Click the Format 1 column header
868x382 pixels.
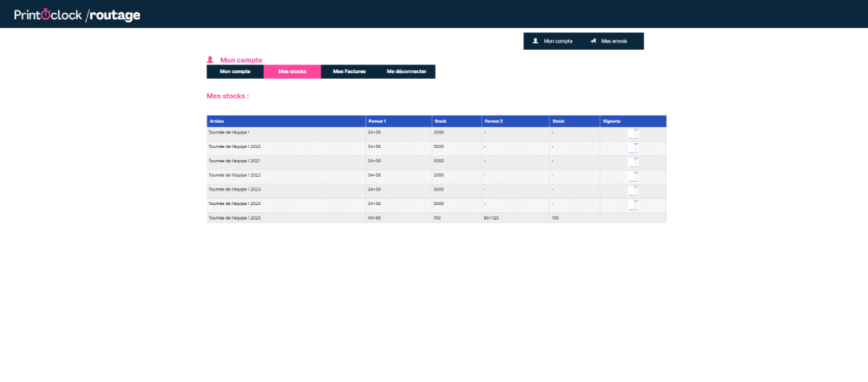tap(399, 121)
